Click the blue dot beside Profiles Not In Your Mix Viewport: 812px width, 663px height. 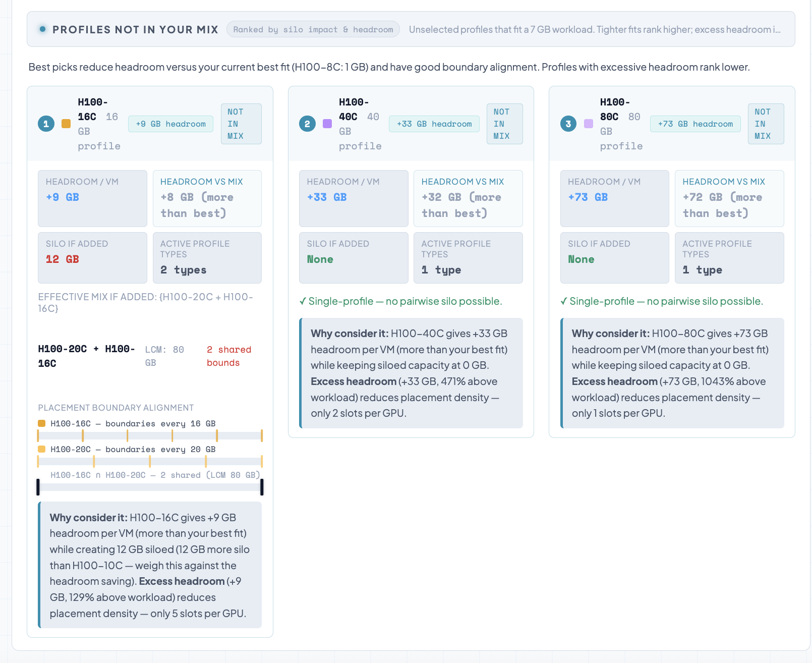pyautogui.click(x=43, y=29)
